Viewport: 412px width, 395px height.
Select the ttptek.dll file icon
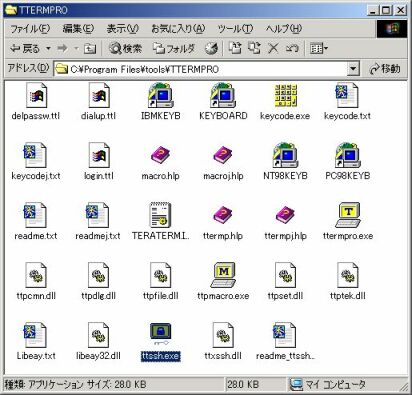pyautogui.click(x=348, y=275)
